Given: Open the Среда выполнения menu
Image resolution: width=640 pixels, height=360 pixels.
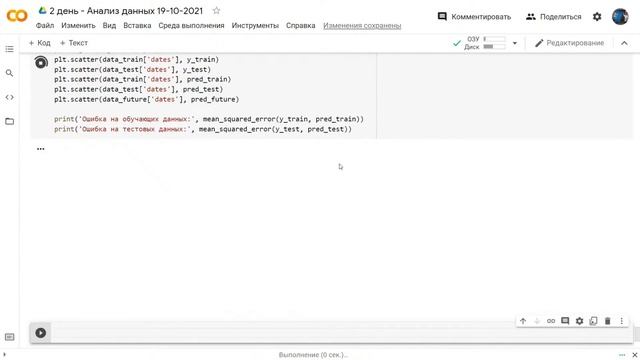Looking at the screenshot, I should point(191,25).
